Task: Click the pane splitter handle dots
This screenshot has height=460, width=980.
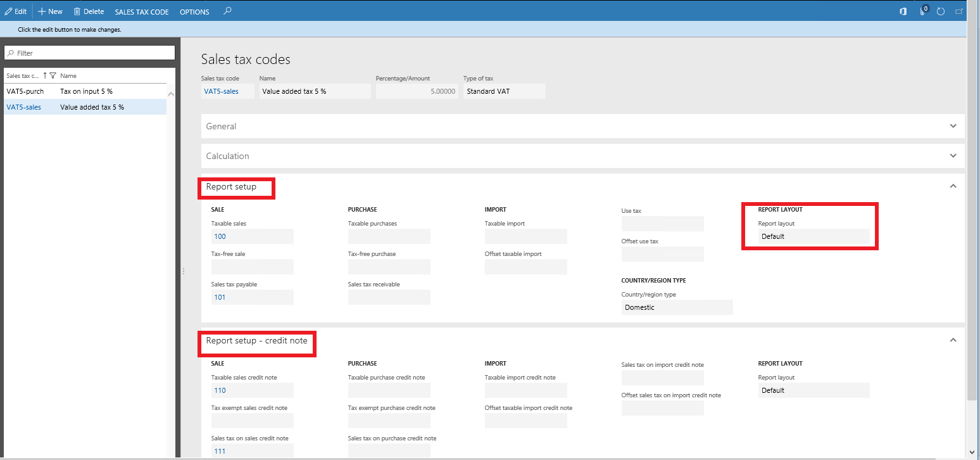Action: 184,271
